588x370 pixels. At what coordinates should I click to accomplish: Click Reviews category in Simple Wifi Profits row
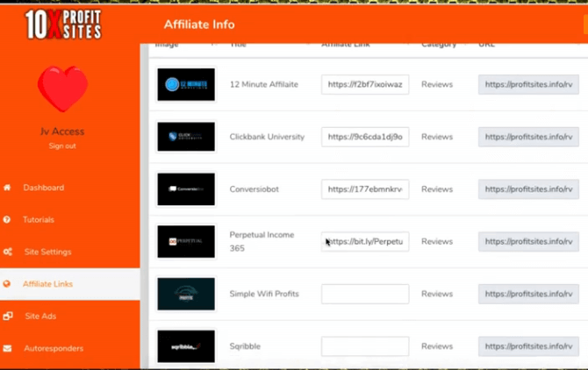(437, 294)
